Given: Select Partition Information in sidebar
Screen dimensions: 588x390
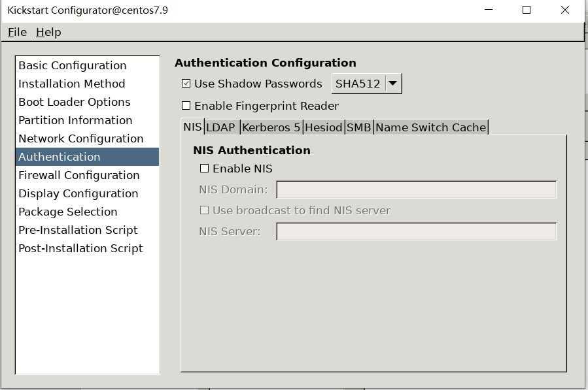Looking at the screenshot, I should pyautogui.click(x=75, y=120).
